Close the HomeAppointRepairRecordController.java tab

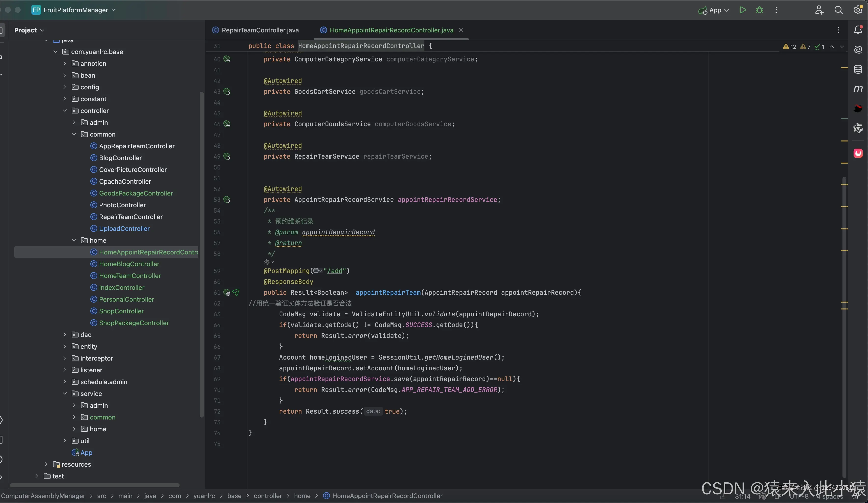[x=461, y=30]
